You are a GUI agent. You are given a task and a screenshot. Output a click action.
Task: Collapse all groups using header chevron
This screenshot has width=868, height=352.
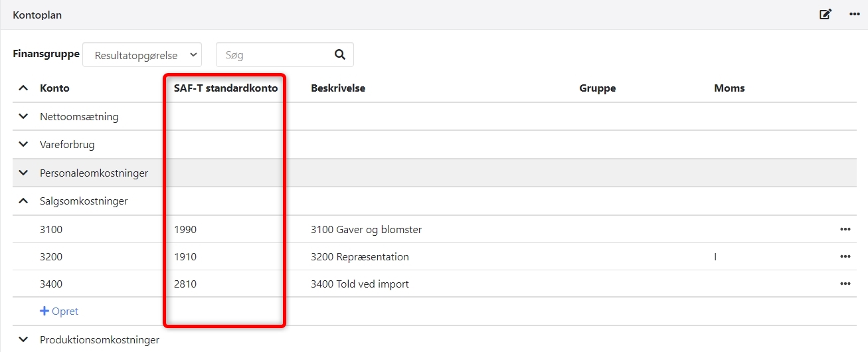[x=24, y=88]
